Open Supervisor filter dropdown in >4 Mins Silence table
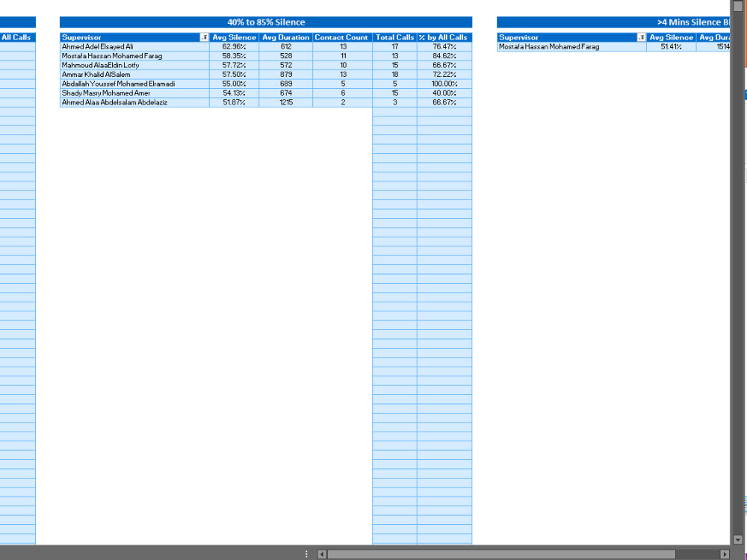 pos(641,37)
